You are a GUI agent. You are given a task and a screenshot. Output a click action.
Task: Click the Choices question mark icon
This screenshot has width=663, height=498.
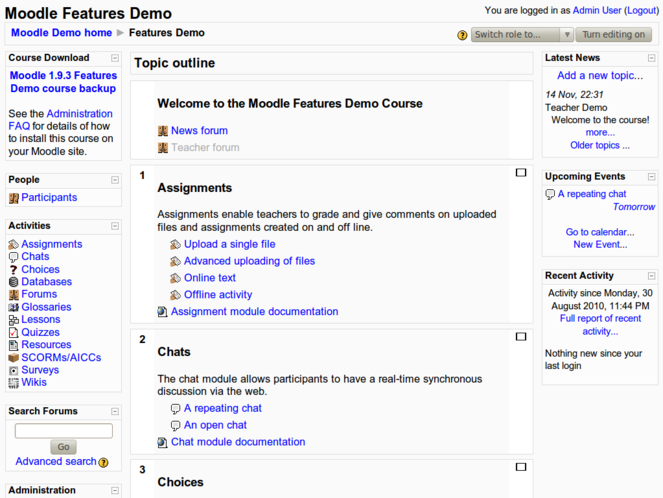[14, 270]
